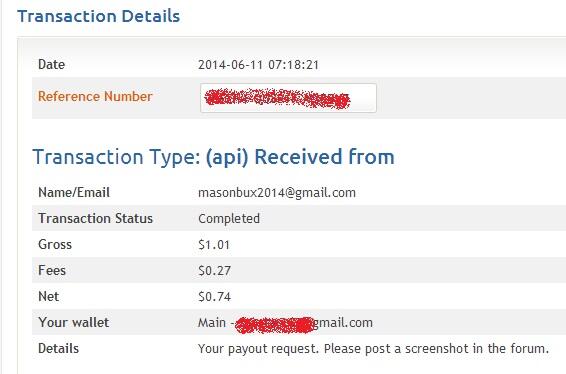
Task: Click the Your wallet row label
Action: click(x=74, y=322)
